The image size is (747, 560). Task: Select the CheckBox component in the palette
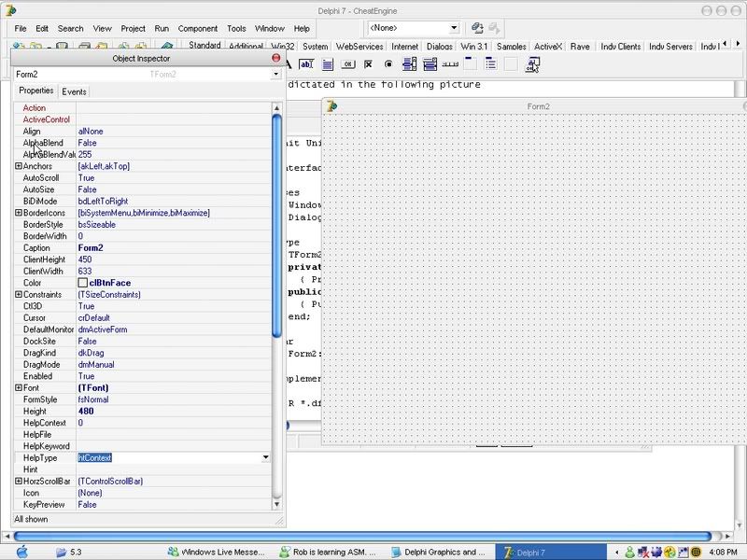click(369, 64)
